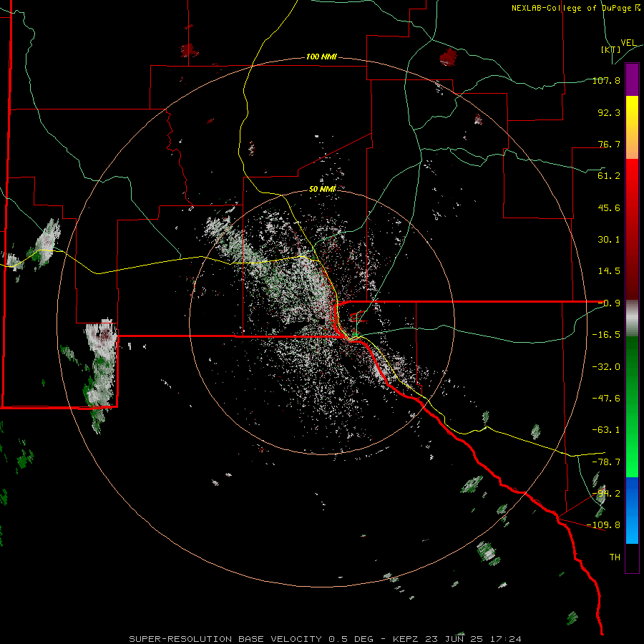
Task: Select the 76.7 scale value
Action: (609, 144)
